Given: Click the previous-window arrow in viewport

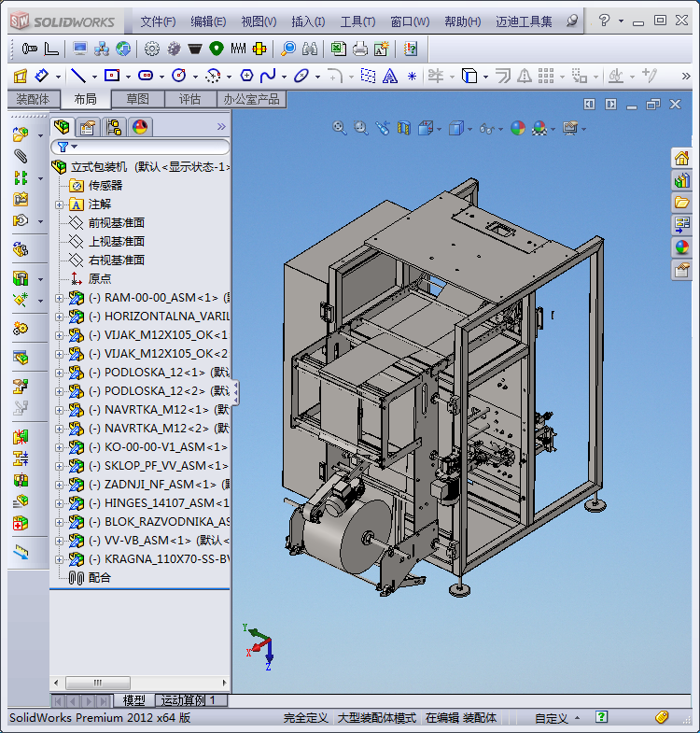Looking at the screenshot, I should point(589,105).
